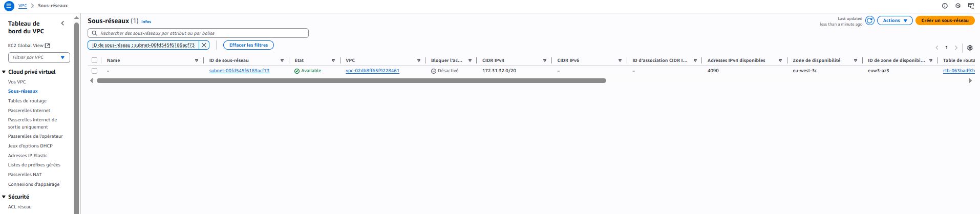Image resolution: width=980 pixels, height=214 pixels.
Task: Collapse the Cloud privé virtuel section
Action: (4, 72)
